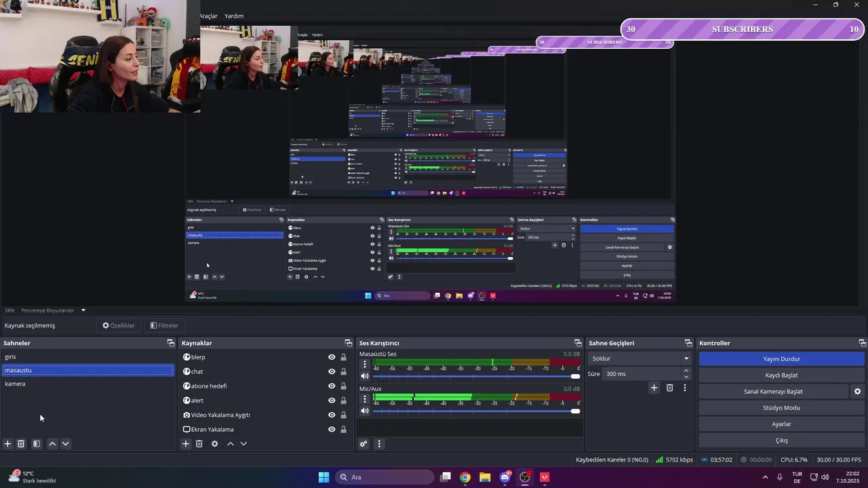Click the taskbar Ara search box

coord(384,477)
